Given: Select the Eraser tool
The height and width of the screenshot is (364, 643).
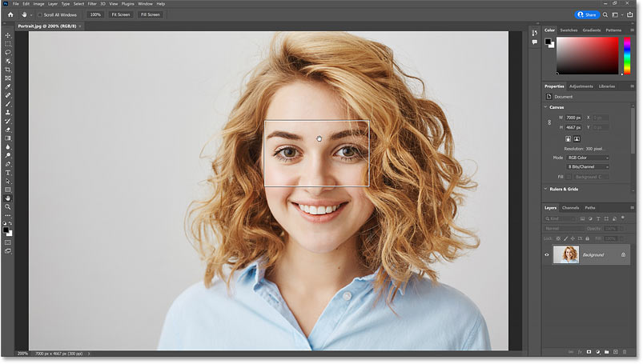Looking at the screenshot, I should click(x=8, y=130).
